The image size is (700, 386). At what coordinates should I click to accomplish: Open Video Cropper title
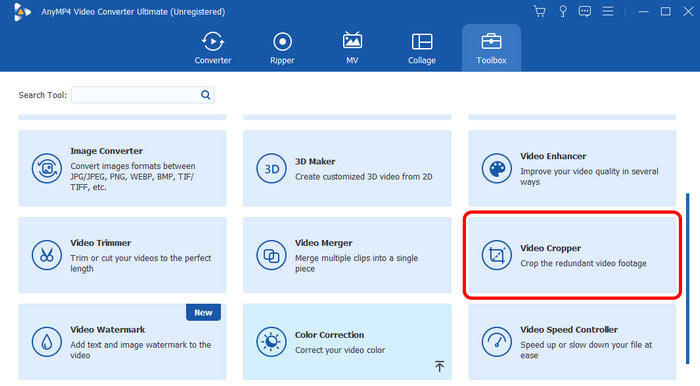click(x=550, y=248)
